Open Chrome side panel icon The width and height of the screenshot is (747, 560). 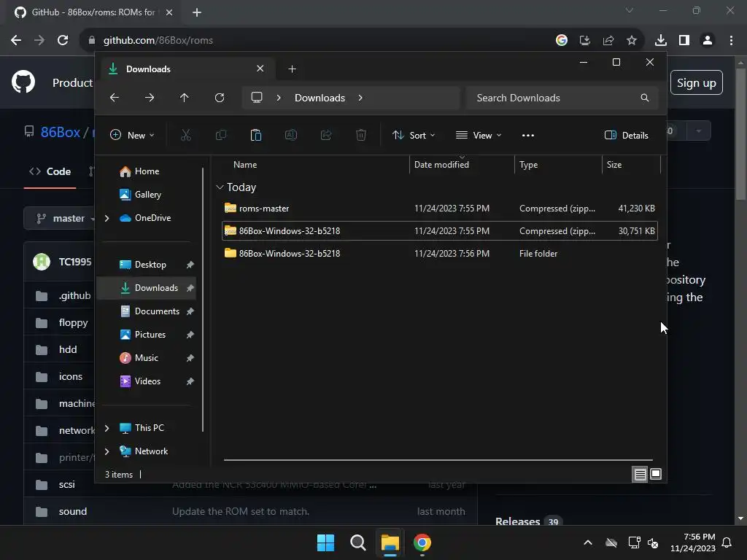pos(684,40)
